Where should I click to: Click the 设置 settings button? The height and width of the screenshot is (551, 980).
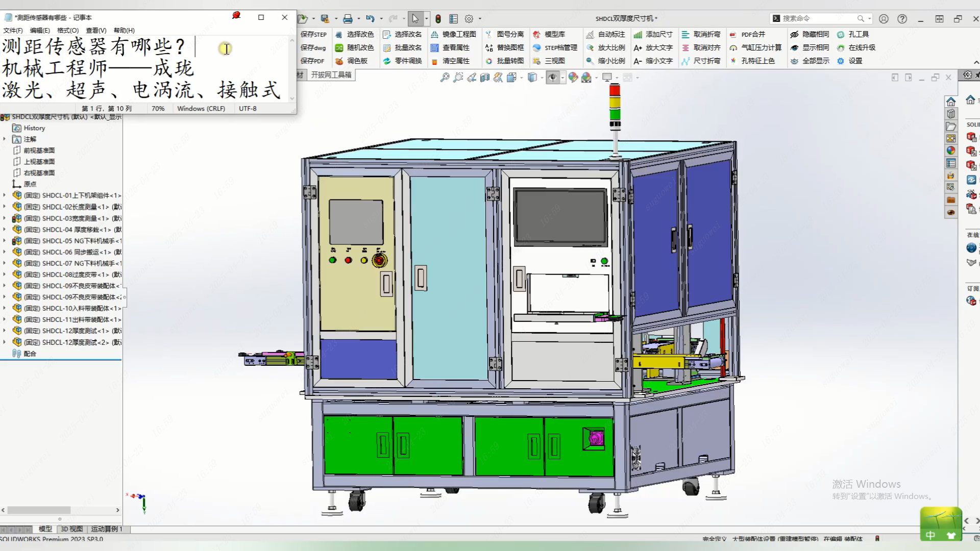click(x=849, y=61)
